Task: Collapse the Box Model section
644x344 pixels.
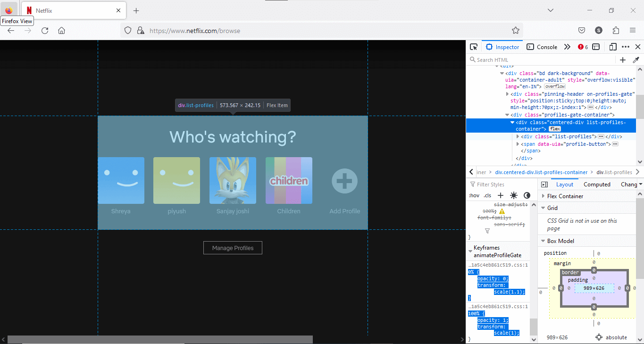Action: (560, 241)
